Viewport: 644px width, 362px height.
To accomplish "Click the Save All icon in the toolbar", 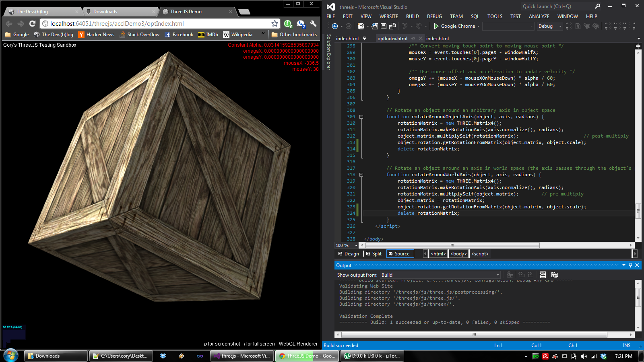I will [392, 26].
